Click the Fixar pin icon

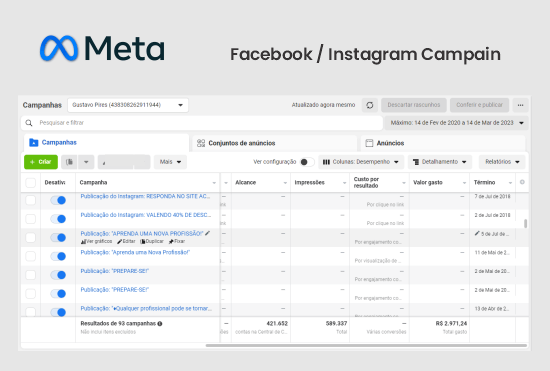click(171, 242)
